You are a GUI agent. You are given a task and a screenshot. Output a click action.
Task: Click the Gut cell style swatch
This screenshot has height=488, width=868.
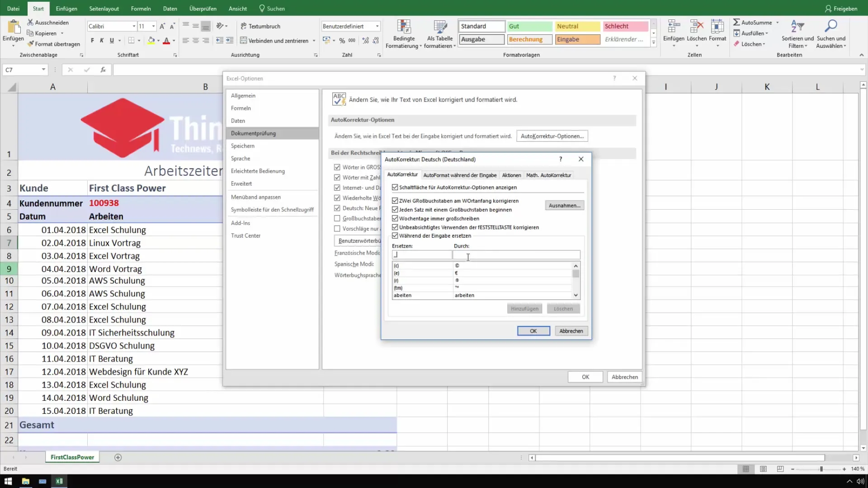click(529, 26)
